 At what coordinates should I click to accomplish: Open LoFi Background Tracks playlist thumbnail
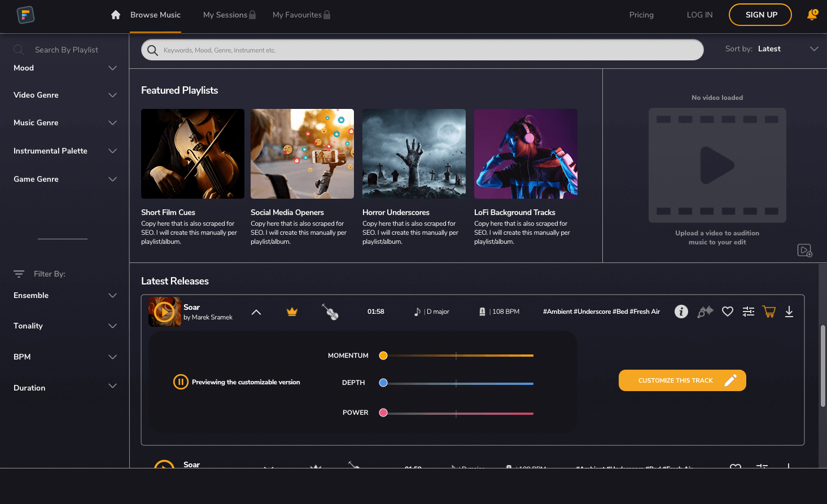[526, 154]
